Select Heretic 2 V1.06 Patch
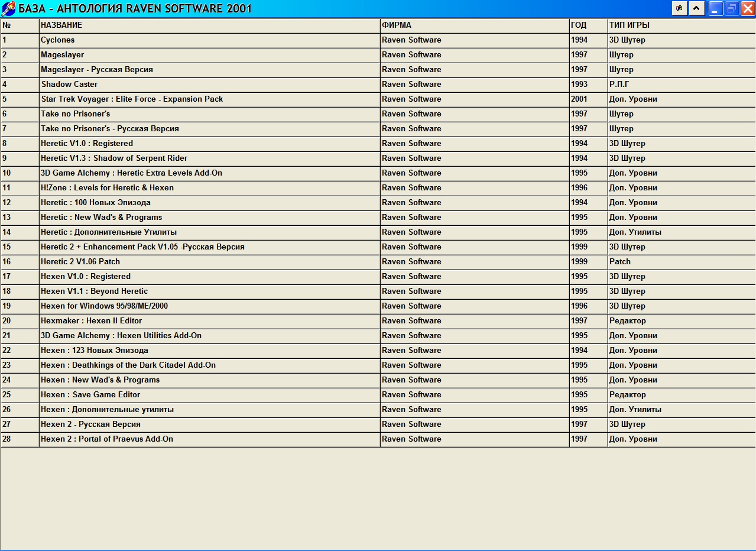The height and width of the screenshot is (551, 756). click(80, 262)
